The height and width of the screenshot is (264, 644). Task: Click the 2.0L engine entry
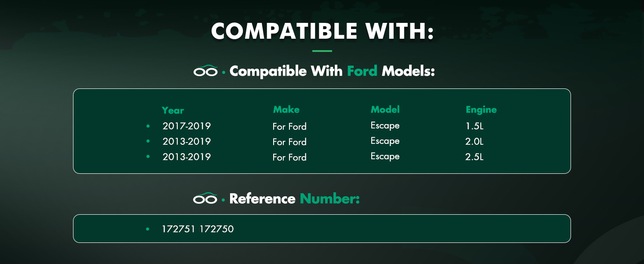[x=474, y=142]
